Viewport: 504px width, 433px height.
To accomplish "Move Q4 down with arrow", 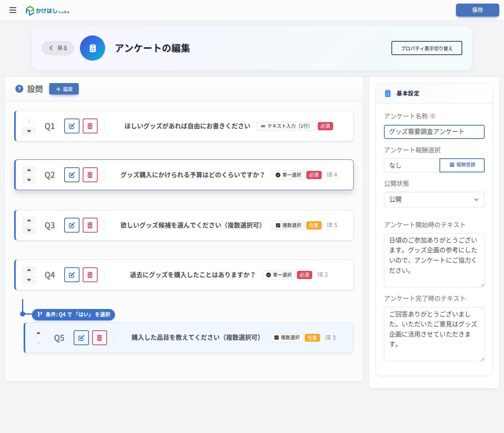I will tap(29, 280).
